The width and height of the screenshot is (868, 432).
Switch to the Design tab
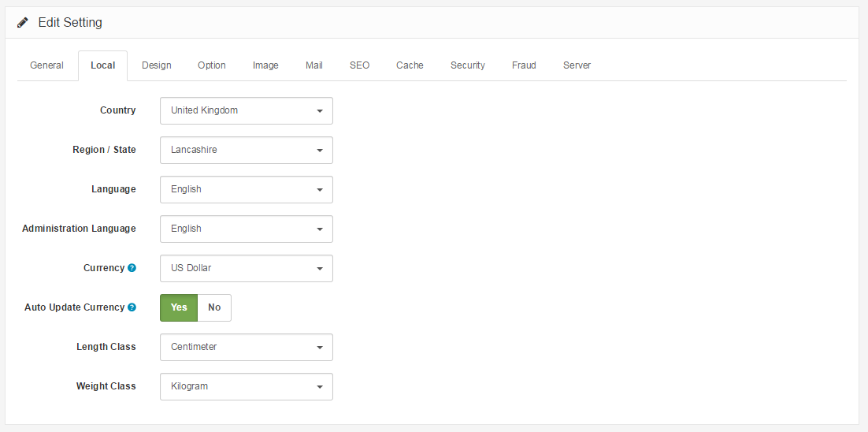click(x=157, y=65)
